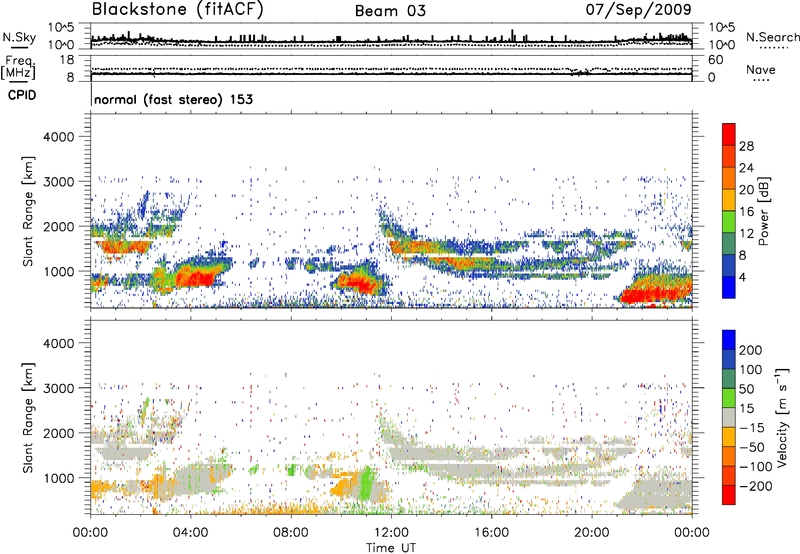Select the Freq. [MHz] axis label
Viewport: 800px width, 554px height.
18,67
